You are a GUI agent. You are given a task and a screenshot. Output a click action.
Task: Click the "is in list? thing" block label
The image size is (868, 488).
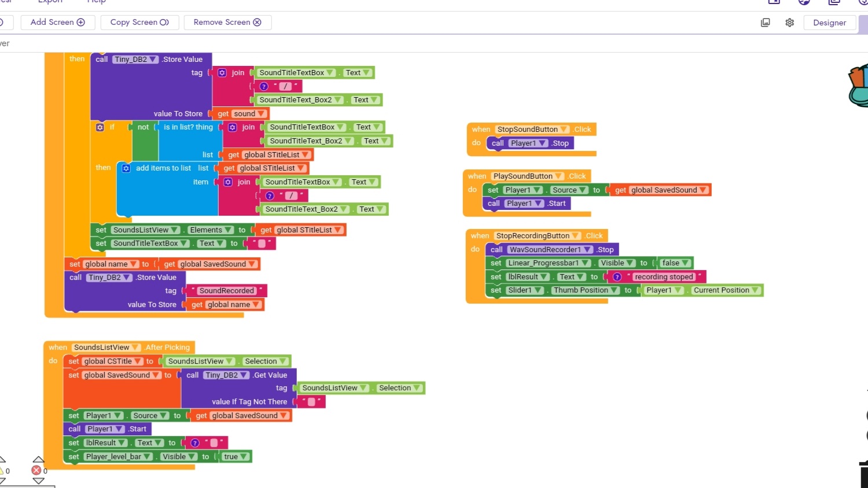point(188,127)
